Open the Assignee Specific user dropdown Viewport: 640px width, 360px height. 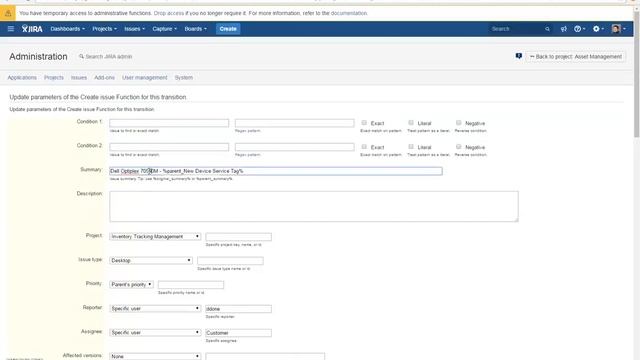(x=155, y=332)
